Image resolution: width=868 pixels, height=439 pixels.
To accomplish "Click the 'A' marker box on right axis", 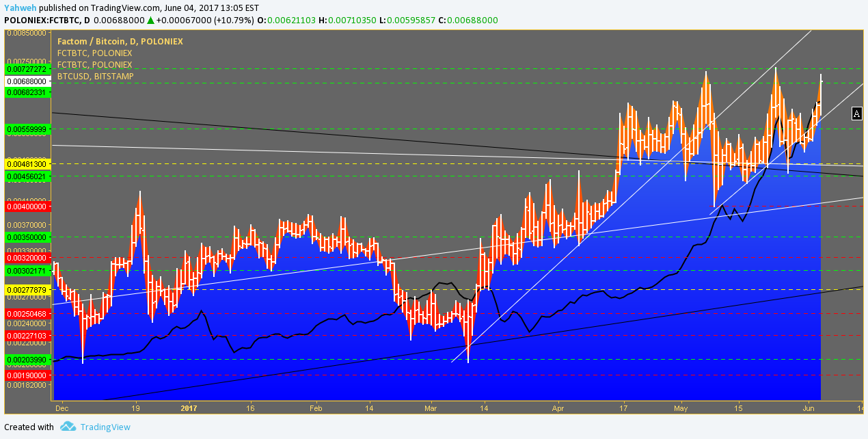I will click(857, 114).
